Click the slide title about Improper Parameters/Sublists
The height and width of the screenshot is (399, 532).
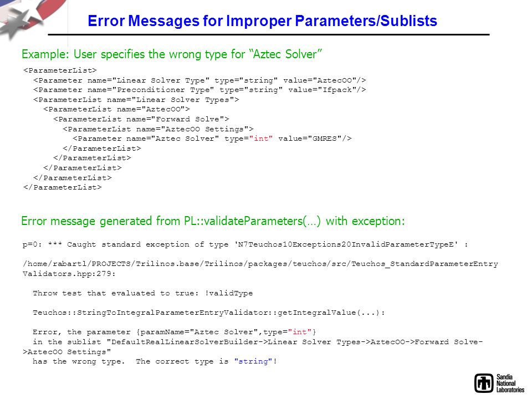click(x=262, y=21)
